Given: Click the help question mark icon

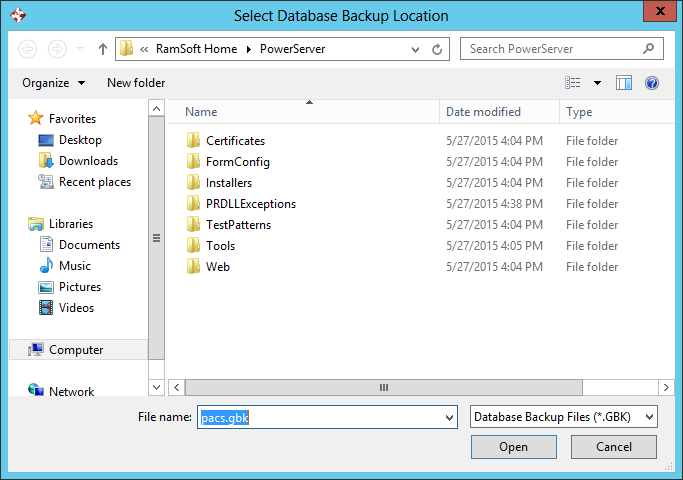Looking at the screenshot, I should [x=652, y=83].
